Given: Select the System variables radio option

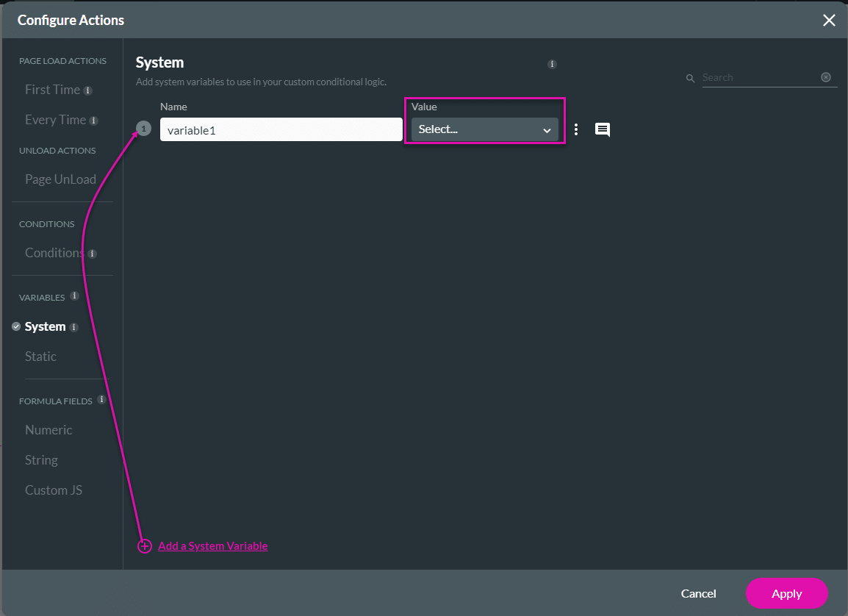Looking at the screenshot, I should (x=16, y=326).
